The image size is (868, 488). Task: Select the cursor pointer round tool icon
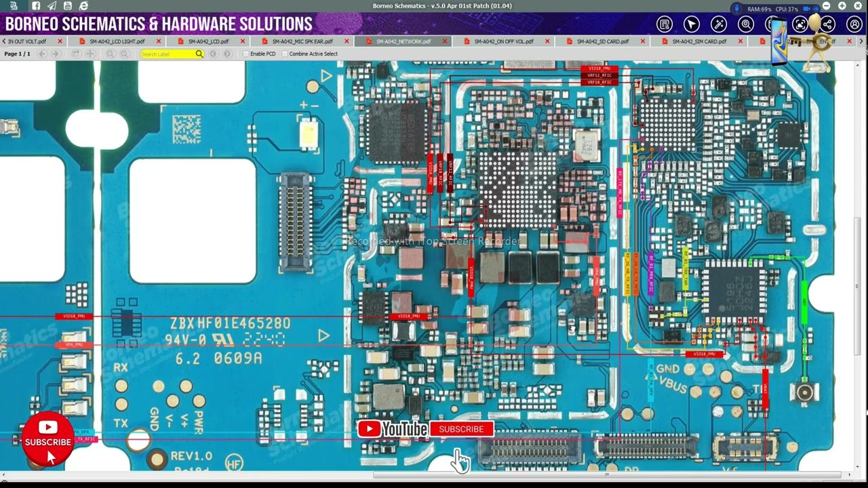click(x=692, y=24)
